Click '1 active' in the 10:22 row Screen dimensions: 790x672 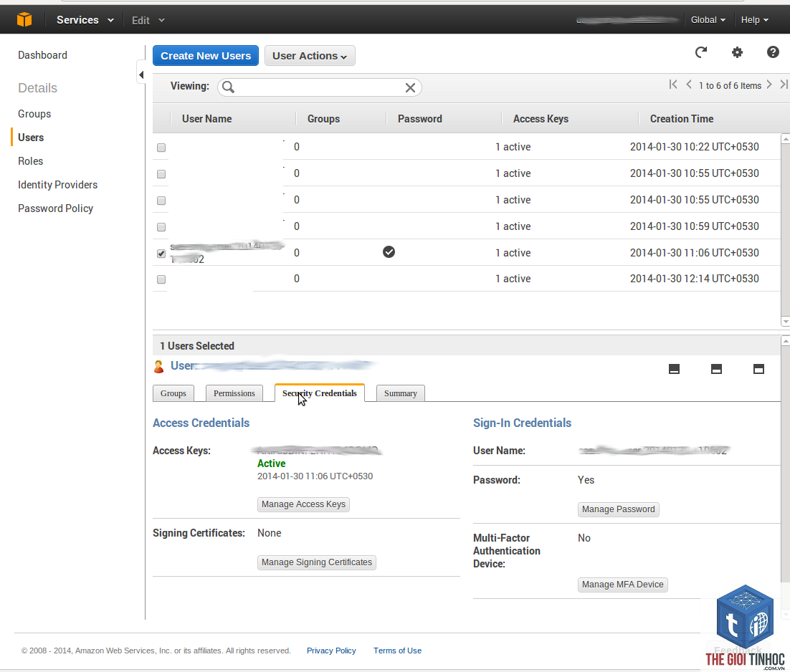coord(513,146)
